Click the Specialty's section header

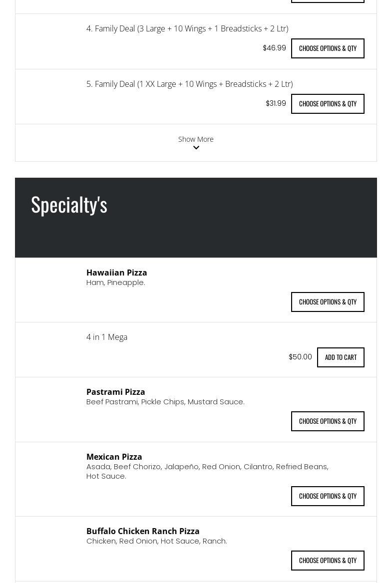pos(69,205)
